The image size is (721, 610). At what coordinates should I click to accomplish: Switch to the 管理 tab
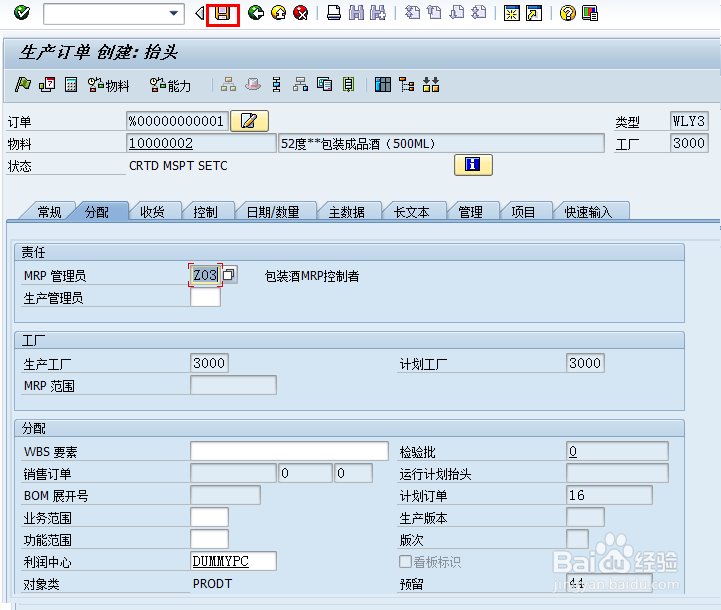click(470, 212)
